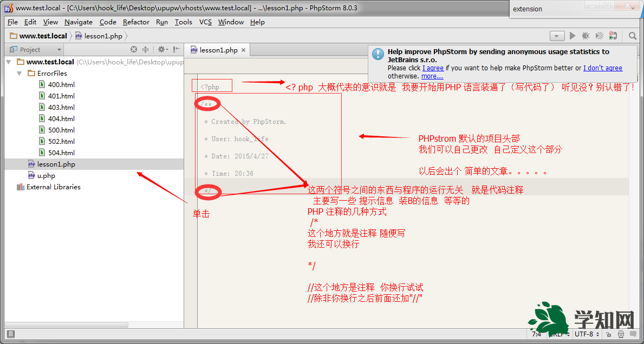This screenshot has height=344, width=644.
Task: Click "I don't agree" link
Action: click(x=602, y=68)
